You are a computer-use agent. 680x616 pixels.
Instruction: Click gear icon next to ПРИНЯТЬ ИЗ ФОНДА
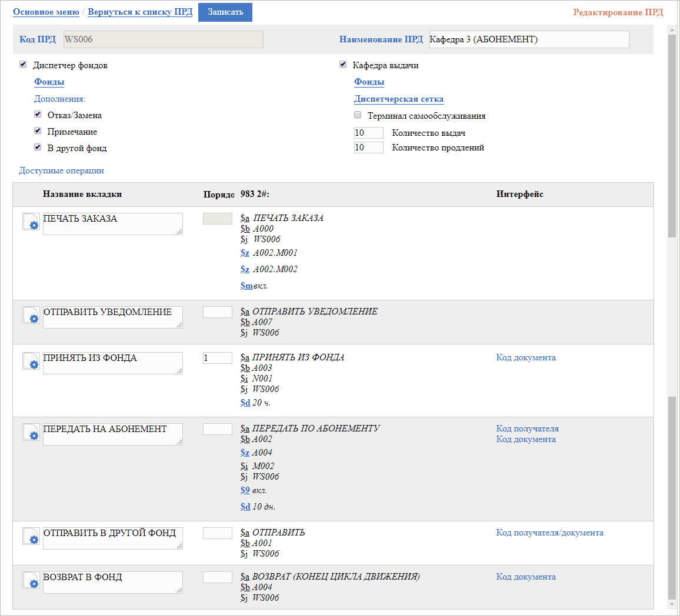(x=31, y=361)
